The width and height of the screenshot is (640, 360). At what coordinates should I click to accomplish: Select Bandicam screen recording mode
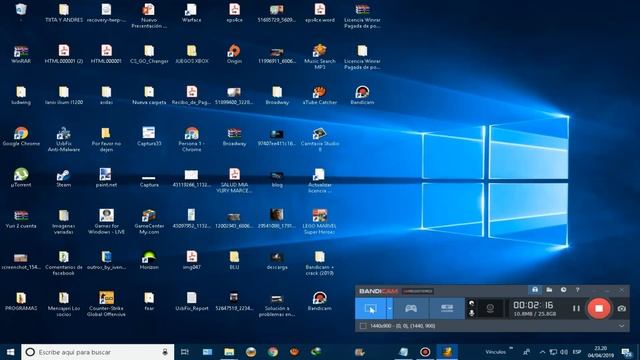[x=370, y=309]
